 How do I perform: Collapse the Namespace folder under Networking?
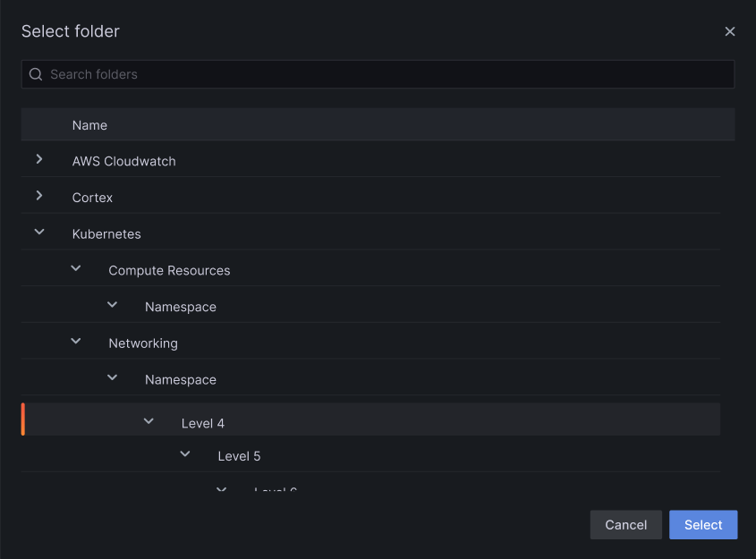click(112, 377)
